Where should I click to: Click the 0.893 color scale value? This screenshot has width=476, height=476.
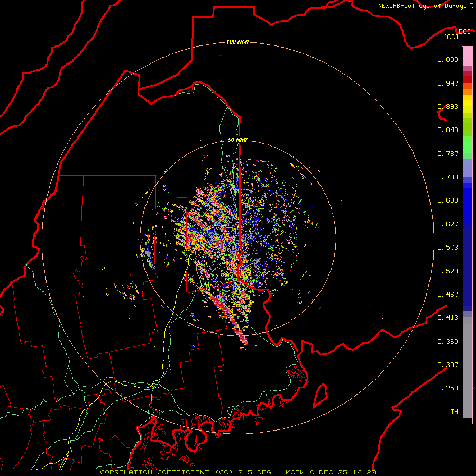(448, 106)
